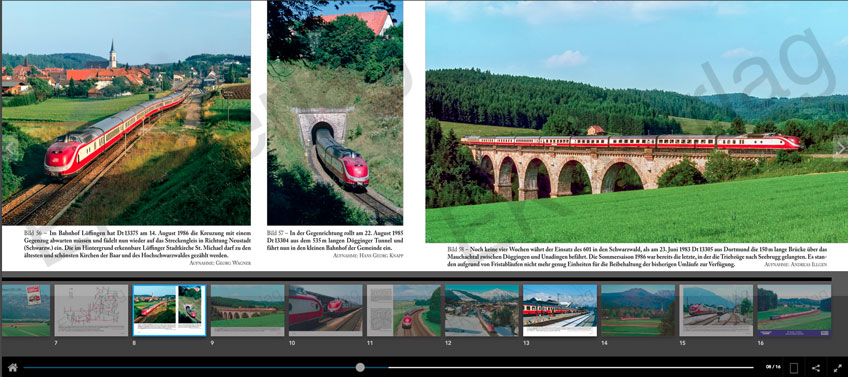Flip to previous page with left arrow
This screenshot has width=848, height=377.
point(9,147)
